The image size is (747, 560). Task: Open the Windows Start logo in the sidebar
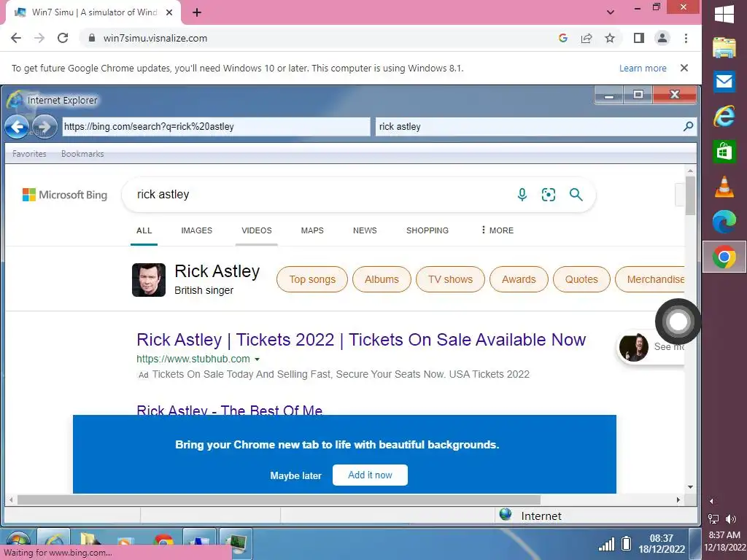click(724, 14)
